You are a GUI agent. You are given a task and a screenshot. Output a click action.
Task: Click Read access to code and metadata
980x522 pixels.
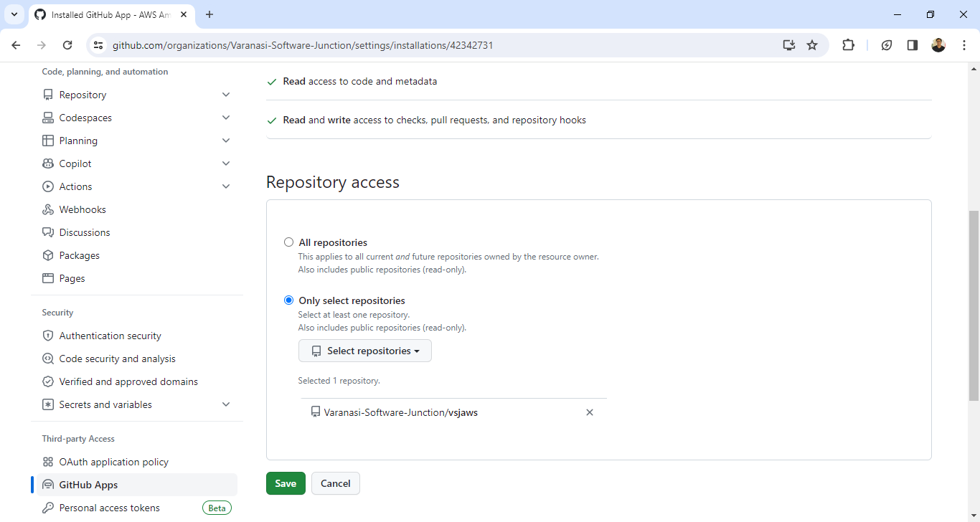360,82
